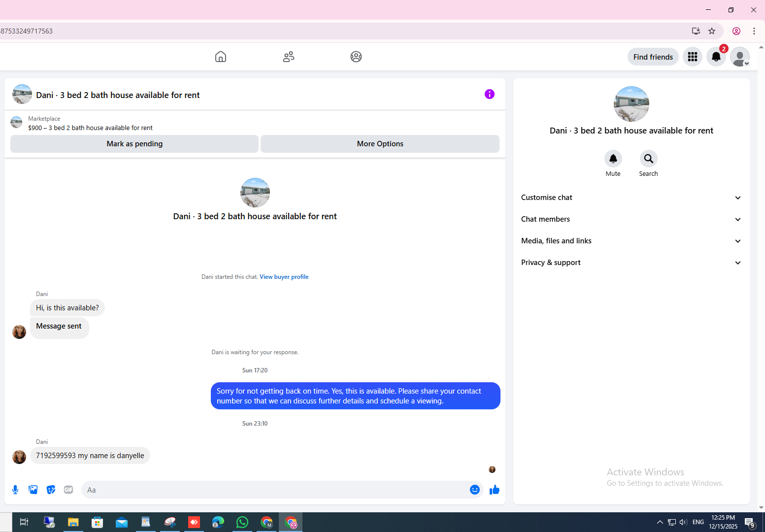Open the emoji picker smiley icon
This screenshot has width=765, height=532.
point(475,490)
